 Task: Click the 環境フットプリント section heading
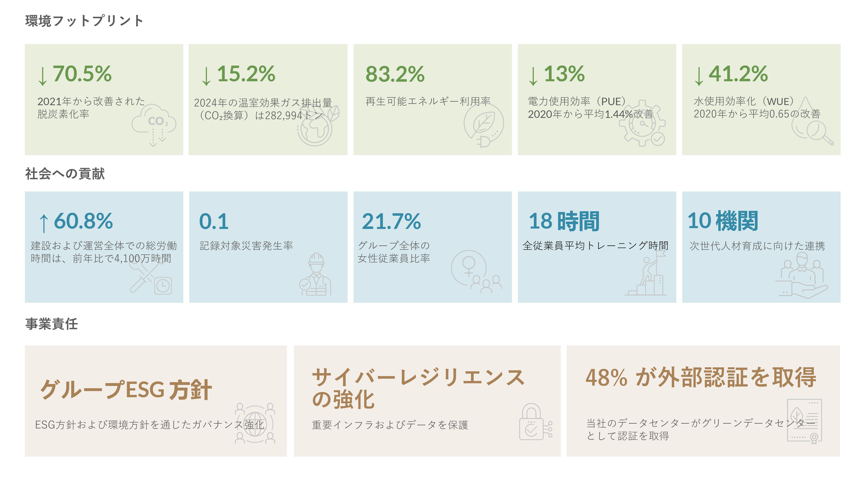coord(84,21)
